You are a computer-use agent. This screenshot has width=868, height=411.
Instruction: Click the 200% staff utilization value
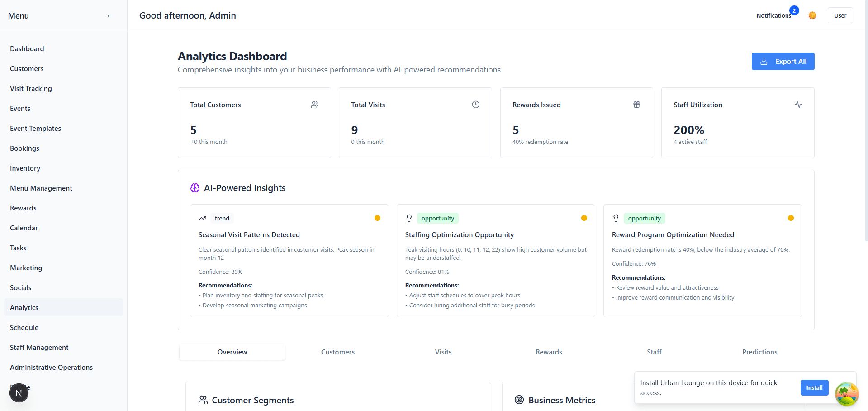point(689,130)
